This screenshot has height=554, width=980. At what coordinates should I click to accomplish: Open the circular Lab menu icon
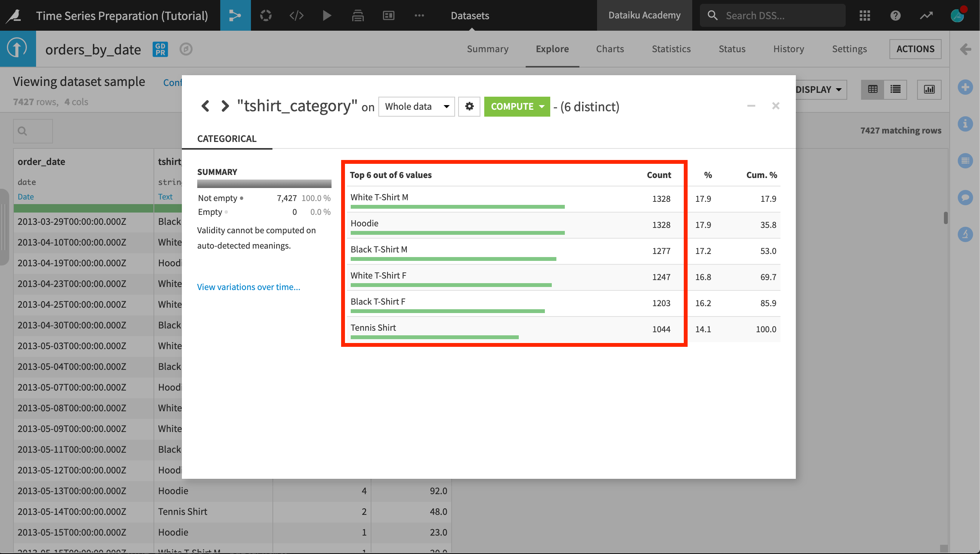pos(266,15)
